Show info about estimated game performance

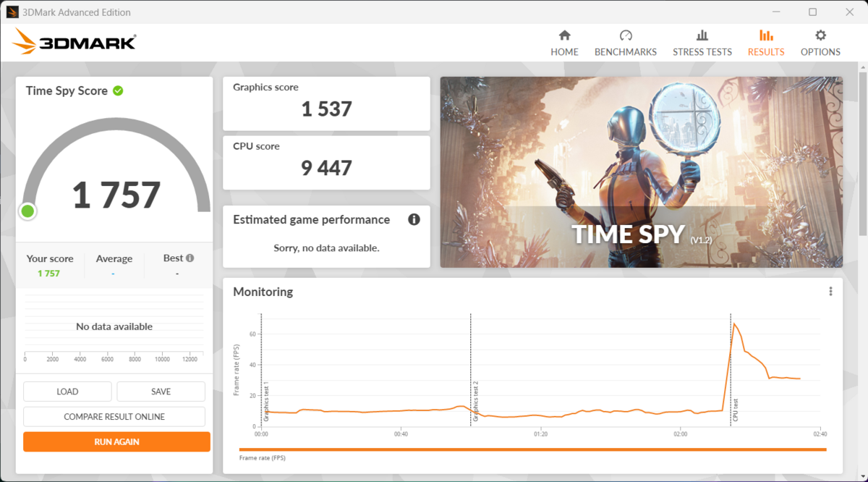pyautogui.click(x=414, y=219)
